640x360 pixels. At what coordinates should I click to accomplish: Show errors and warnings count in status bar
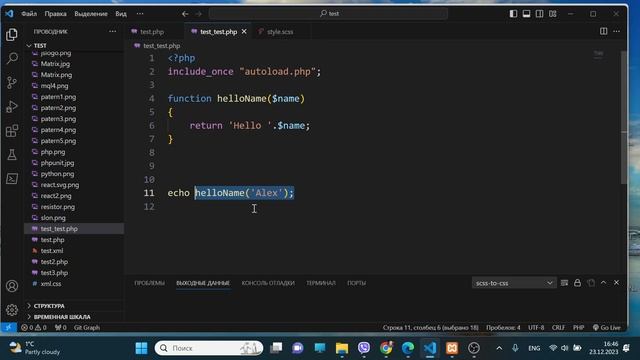tap(34, 327)
